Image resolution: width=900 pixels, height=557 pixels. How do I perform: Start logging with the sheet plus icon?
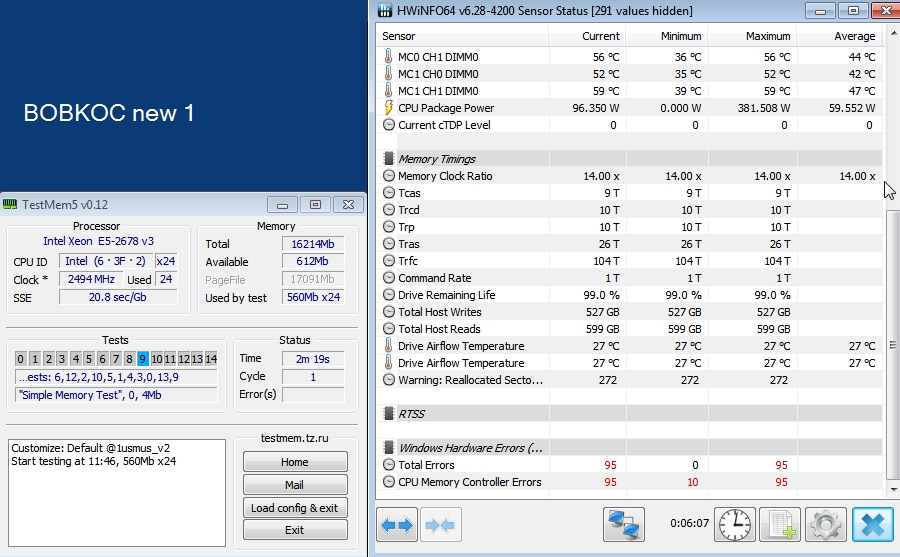pyautogui.click(x=780, y=525)
